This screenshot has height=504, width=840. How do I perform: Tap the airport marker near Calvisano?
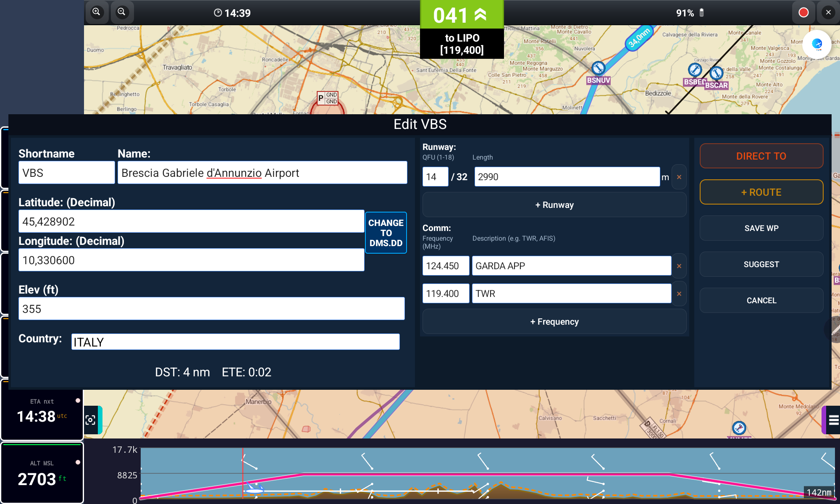pos(739,428)
